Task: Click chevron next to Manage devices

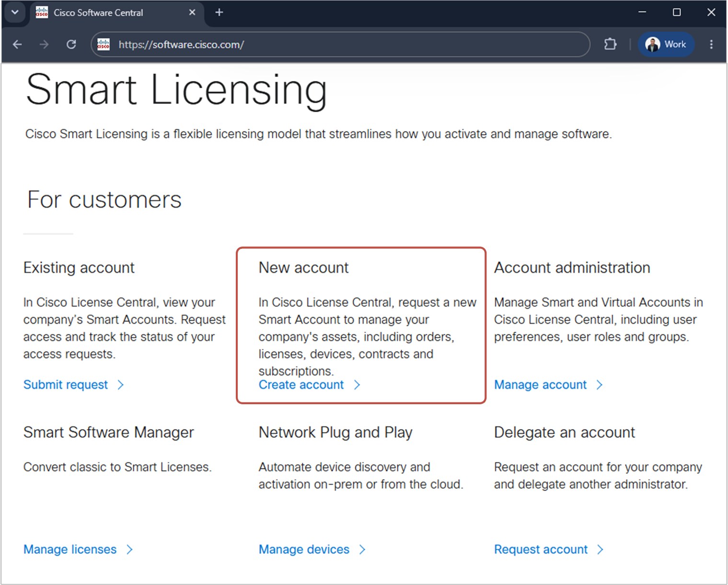Action: [362, 550]
